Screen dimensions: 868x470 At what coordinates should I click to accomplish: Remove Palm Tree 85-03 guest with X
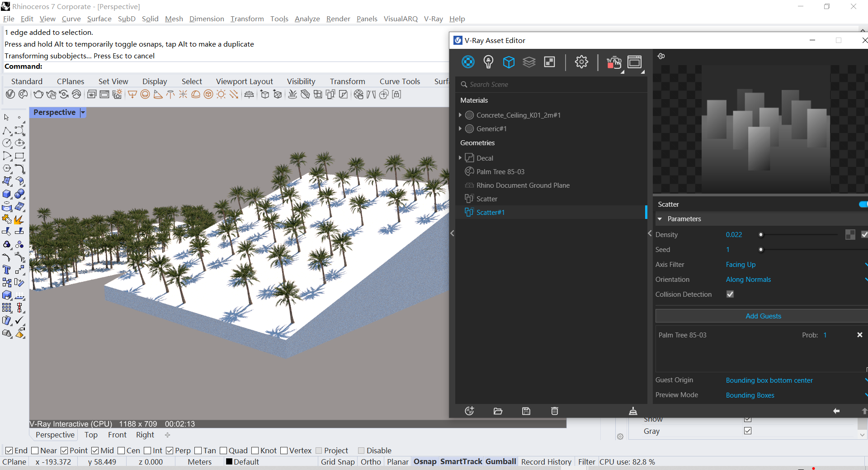pos(860,335)
